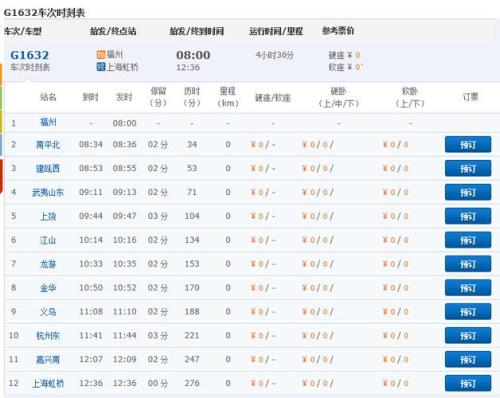Click 预订 in the 武夷山东 row
Viewport: 500px width, 398px height.
[x=468, y=192]
